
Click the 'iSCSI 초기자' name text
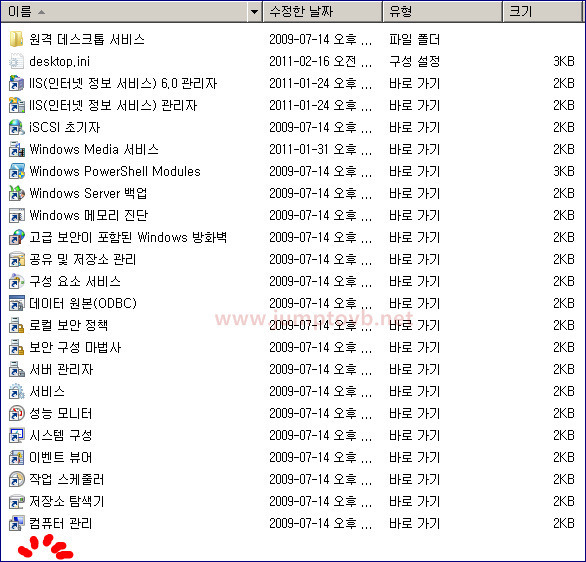click(65, 127)
